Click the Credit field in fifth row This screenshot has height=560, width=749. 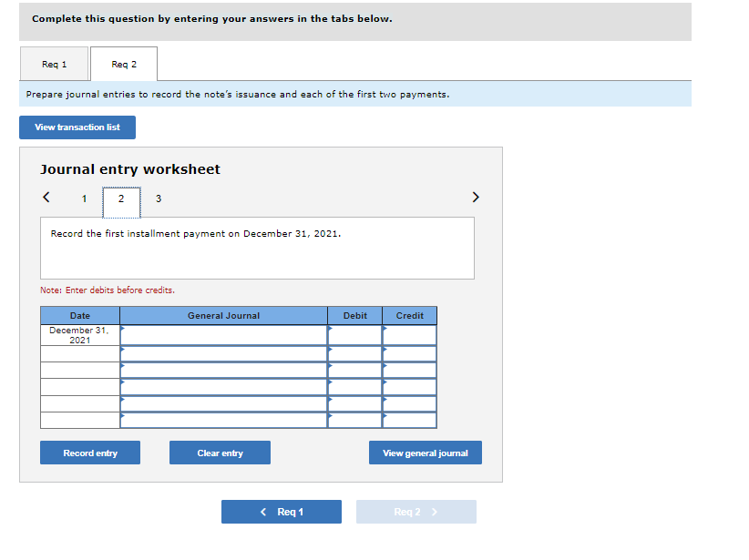(409, 403)
